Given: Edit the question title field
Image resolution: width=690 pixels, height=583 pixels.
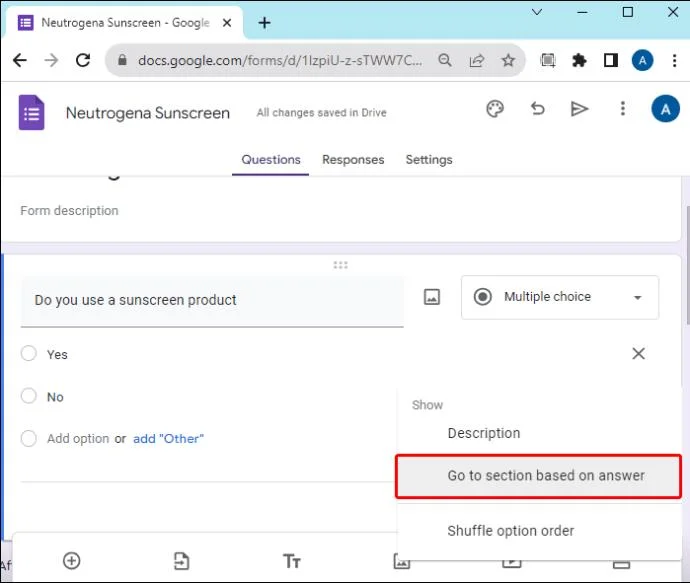Looking at the screenshot, I should (x=212, y=301).
